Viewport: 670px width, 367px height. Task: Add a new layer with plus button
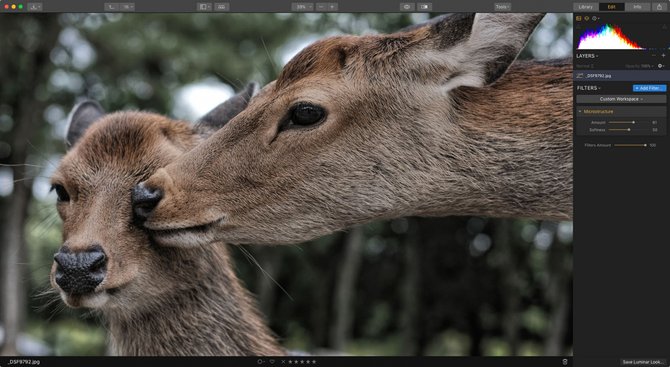tap(664, 56)
